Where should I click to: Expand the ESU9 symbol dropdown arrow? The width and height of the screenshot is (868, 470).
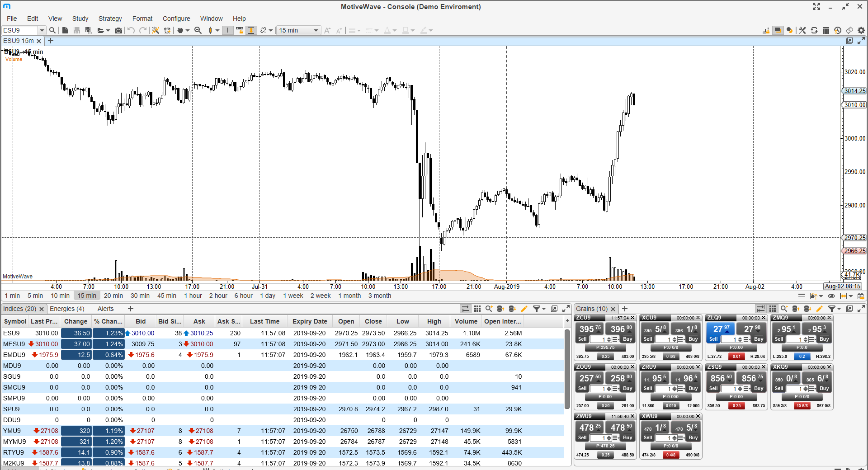click(x=42, y=30)
